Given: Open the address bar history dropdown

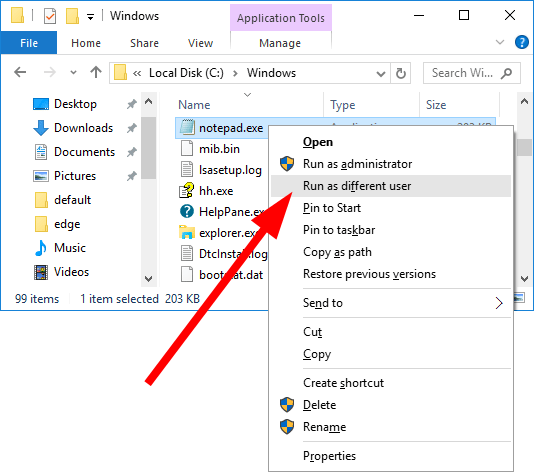Looking at the screenshot, I should pyautogui.click(x=381, y=73).
